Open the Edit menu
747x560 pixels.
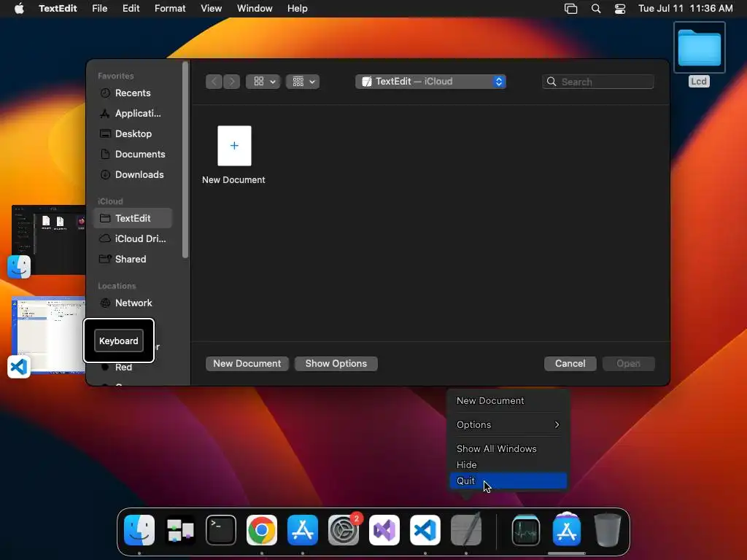click(131, 9)
